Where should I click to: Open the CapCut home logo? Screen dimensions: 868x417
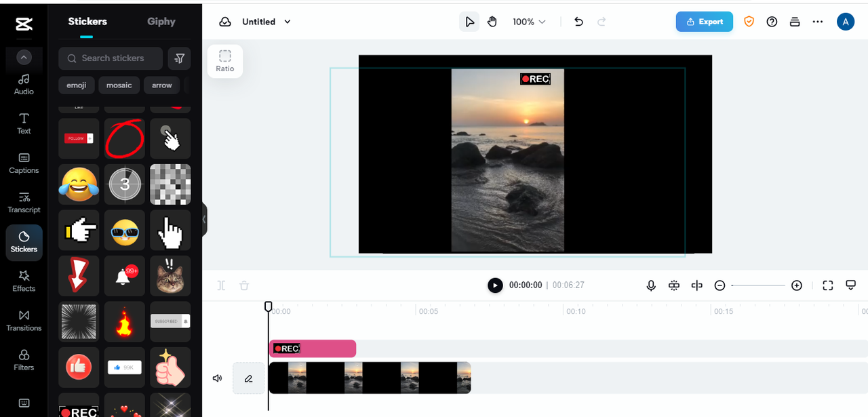[x=24, y=25]
